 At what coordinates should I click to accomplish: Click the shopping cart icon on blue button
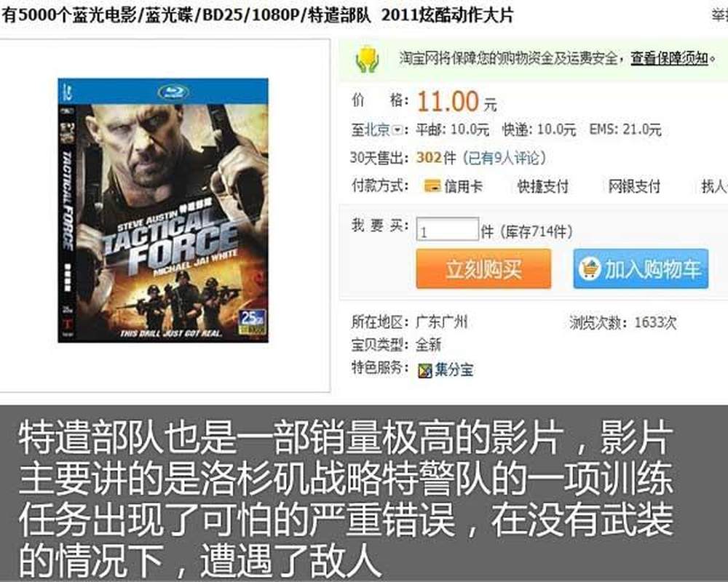point(590,268)
